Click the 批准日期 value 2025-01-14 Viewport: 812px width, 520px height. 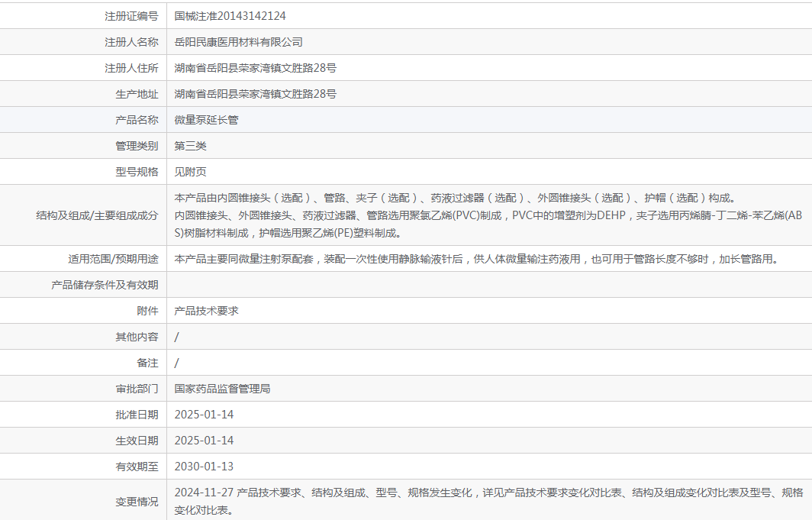[x=204, y=415]
